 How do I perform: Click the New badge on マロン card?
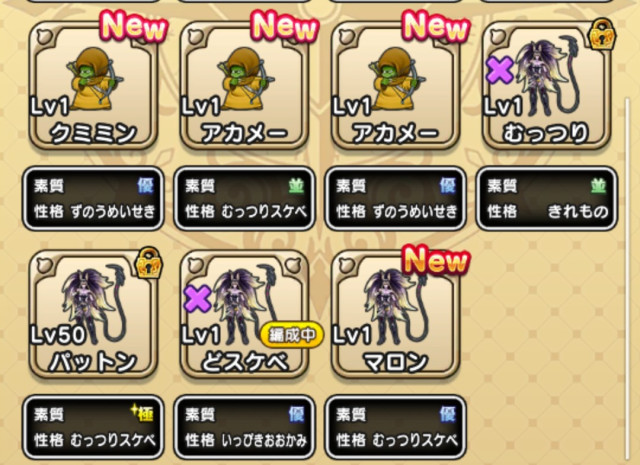point(435,260)
